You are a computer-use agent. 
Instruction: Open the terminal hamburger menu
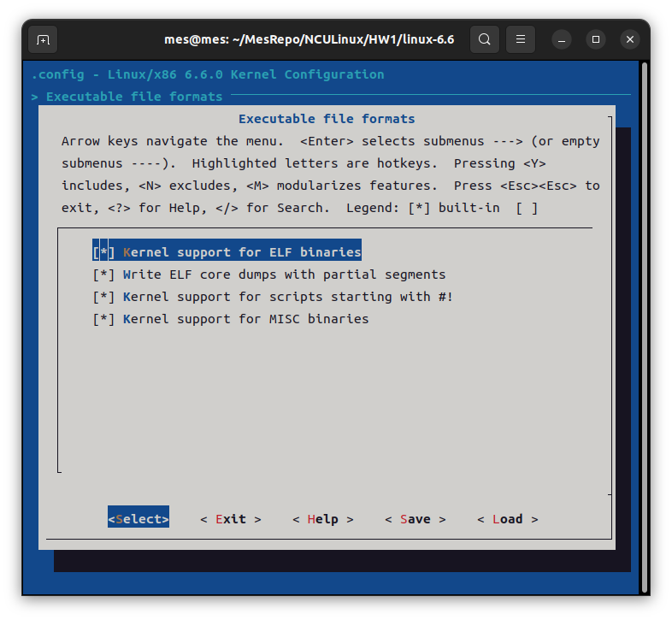coord(521,39)
